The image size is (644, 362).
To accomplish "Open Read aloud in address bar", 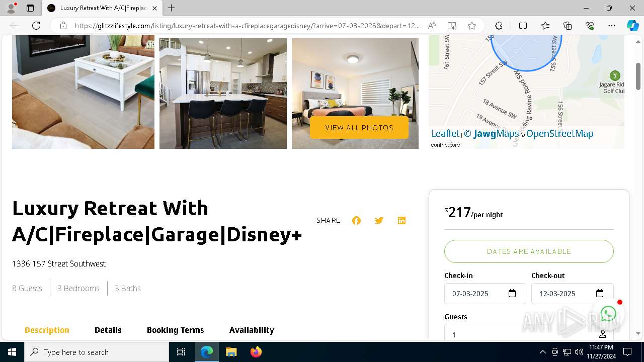I will 432,26.
